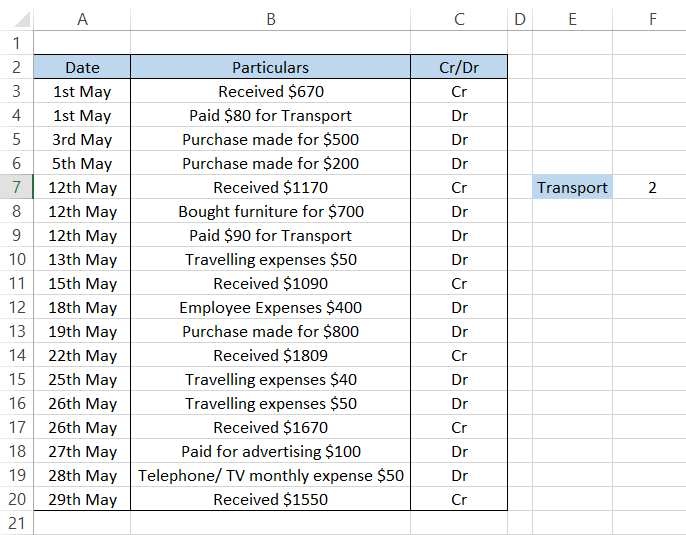
Task: Select 'Employee Expenses $400' cell
Action: point(270,307)
